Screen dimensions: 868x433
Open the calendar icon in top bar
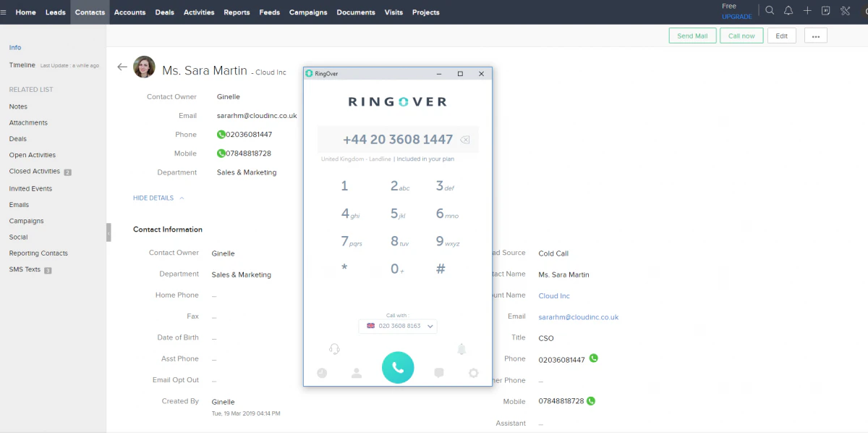click(x=826, y=11)
